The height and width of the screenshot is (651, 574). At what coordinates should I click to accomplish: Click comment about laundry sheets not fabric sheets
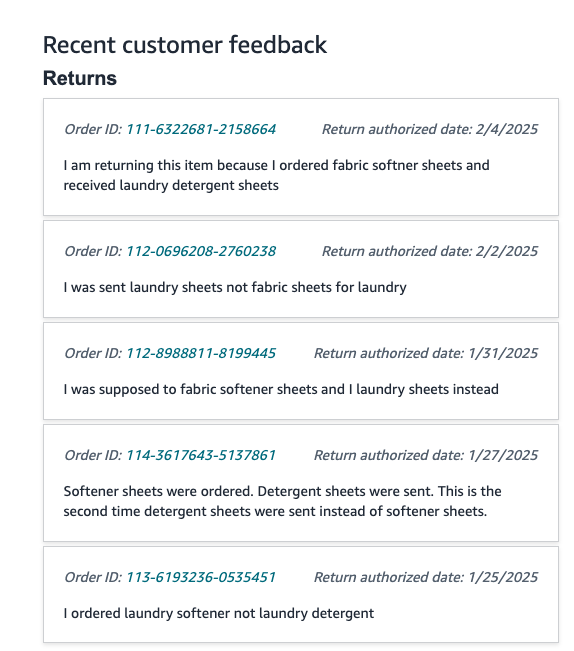point(235,287)
